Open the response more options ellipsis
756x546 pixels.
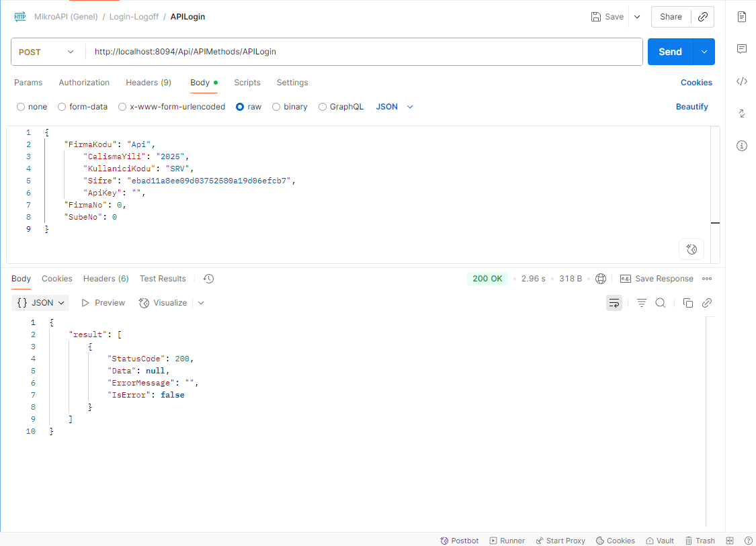tap(707, 279)
